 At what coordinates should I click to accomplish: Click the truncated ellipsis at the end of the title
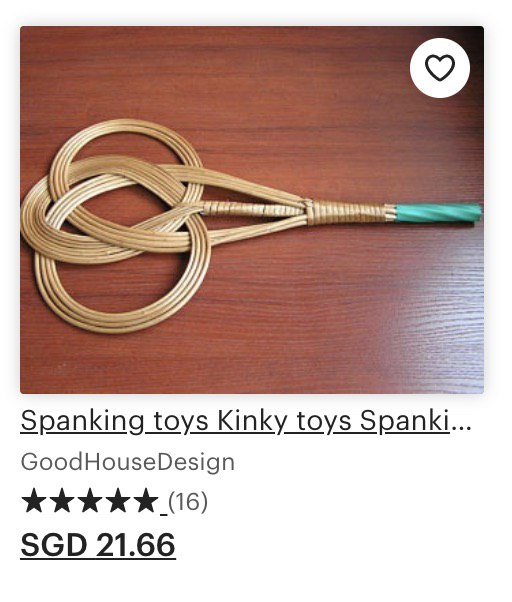[x=461, y=421]
